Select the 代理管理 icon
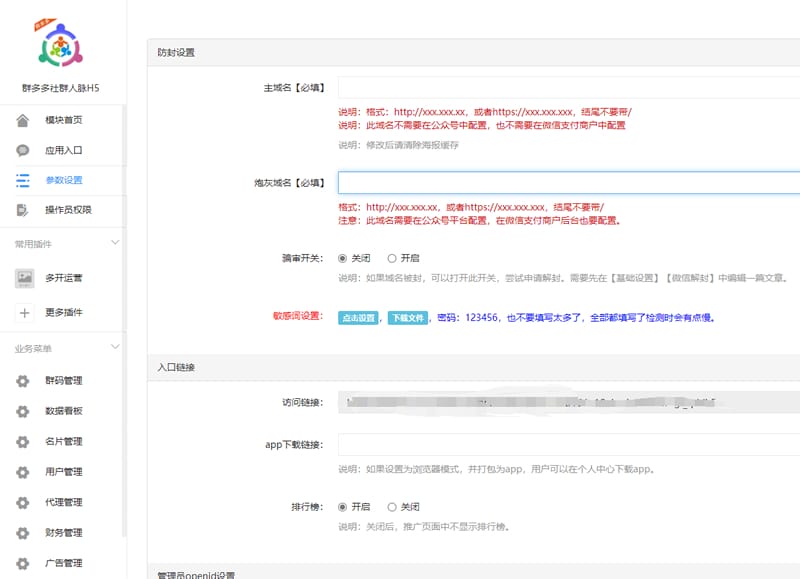 [22, 502]
